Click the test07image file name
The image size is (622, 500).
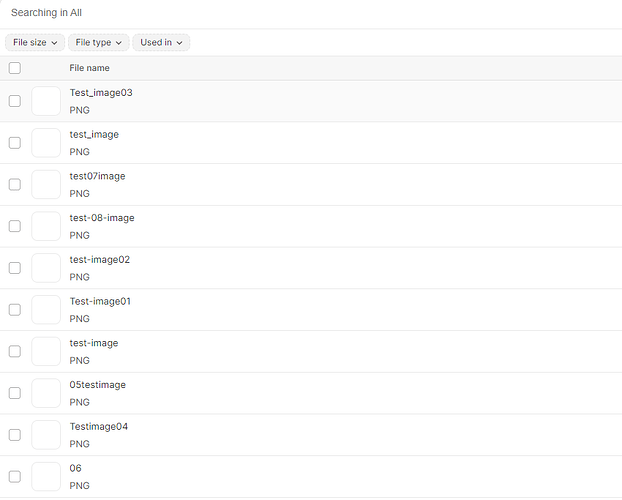[x=97, y=176]
